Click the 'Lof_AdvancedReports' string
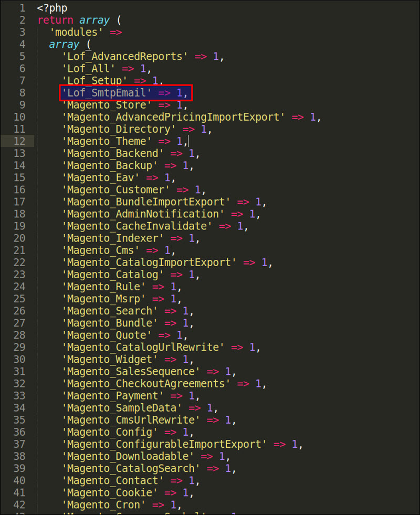Viewport: 420px width, 515px height. pos(125,57)
